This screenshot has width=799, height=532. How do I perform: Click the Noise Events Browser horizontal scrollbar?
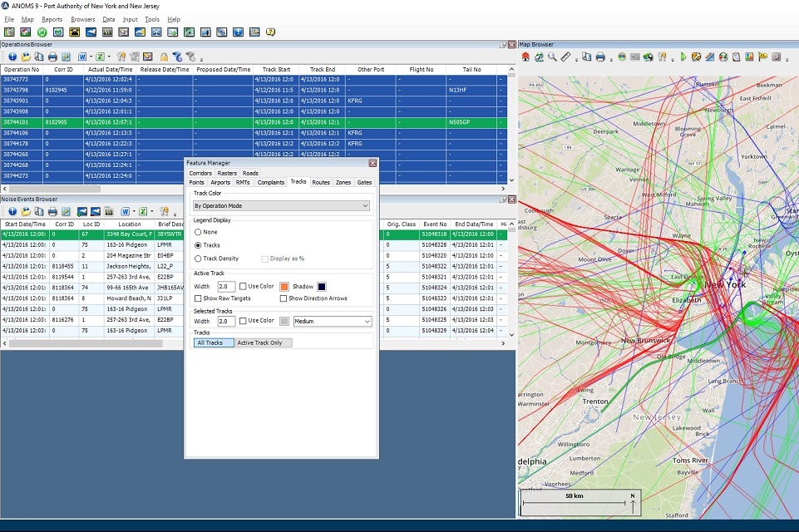tap(86, 343)
